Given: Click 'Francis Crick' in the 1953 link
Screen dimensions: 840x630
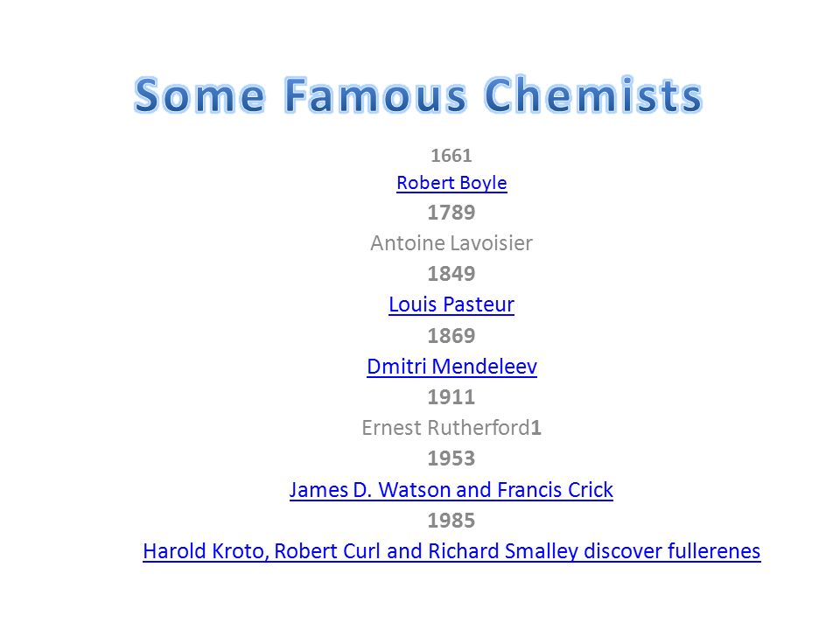Looking at the screenshot, I should (555, 490).
